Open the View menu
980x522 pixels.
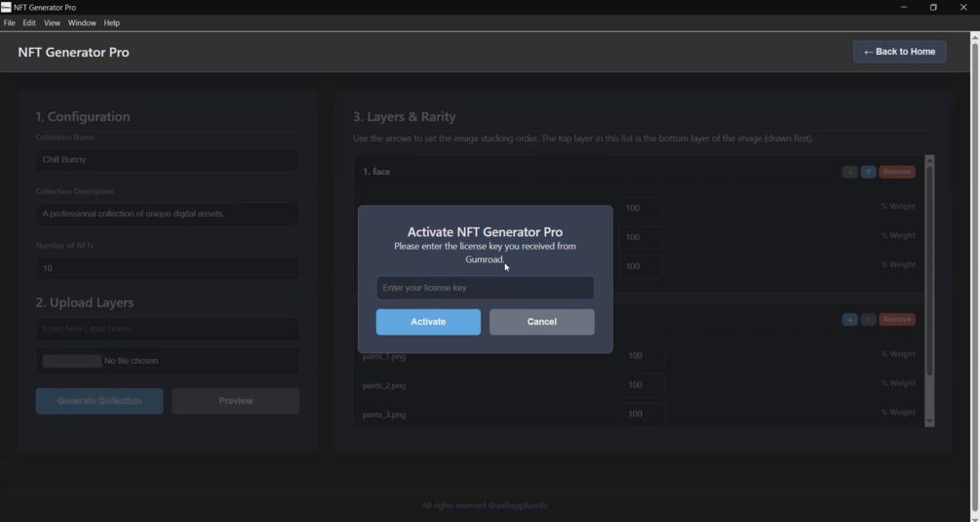[52, 22]
